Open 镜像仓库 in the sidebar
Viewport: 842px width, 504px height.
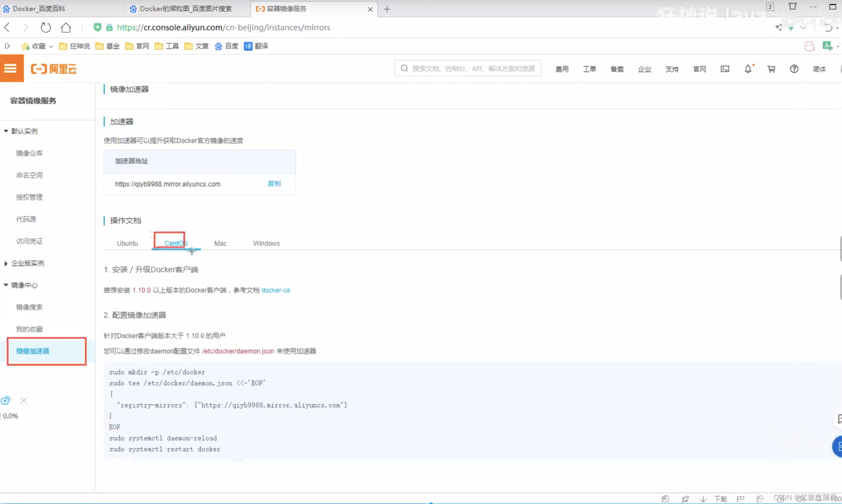29,153
